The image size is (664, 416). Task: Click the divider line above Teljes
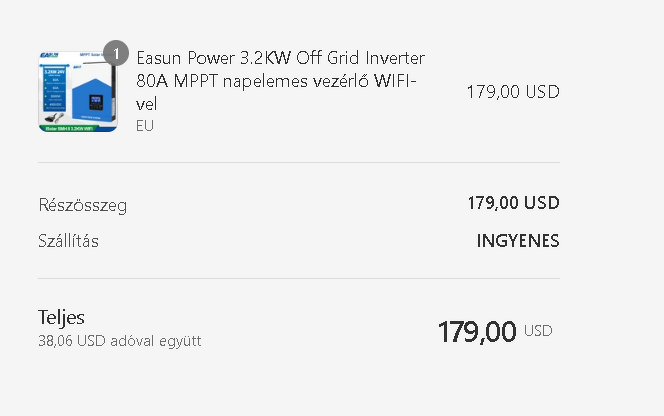[x=298, y=278]
